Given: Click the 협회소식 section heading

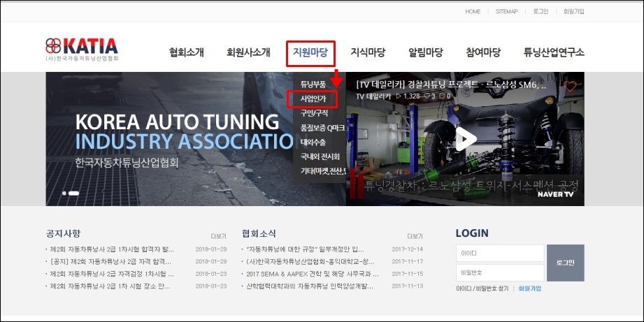Looking at the screenshot, I should (259, 233).
